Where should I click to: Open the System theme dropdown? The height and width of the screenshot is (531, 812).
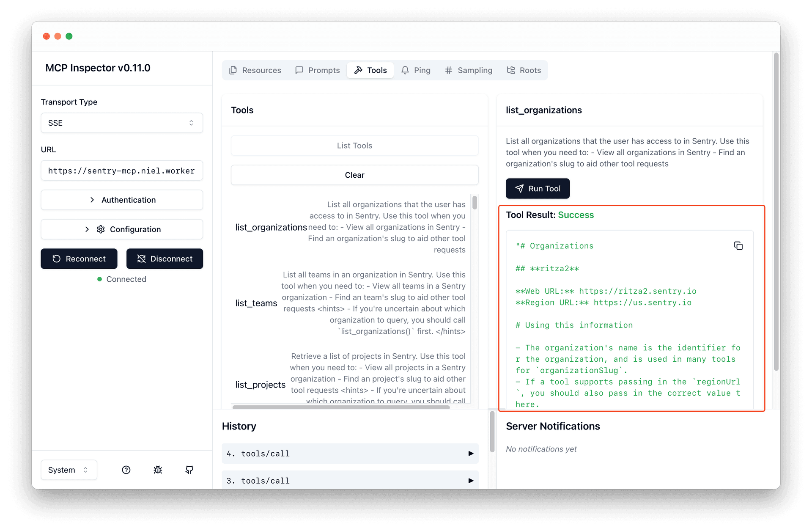(x=69, y=470)
